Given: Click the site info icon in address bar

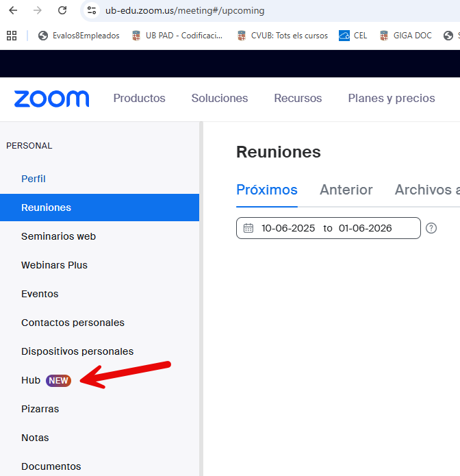Looking at the screenshot, I should 92,10.
